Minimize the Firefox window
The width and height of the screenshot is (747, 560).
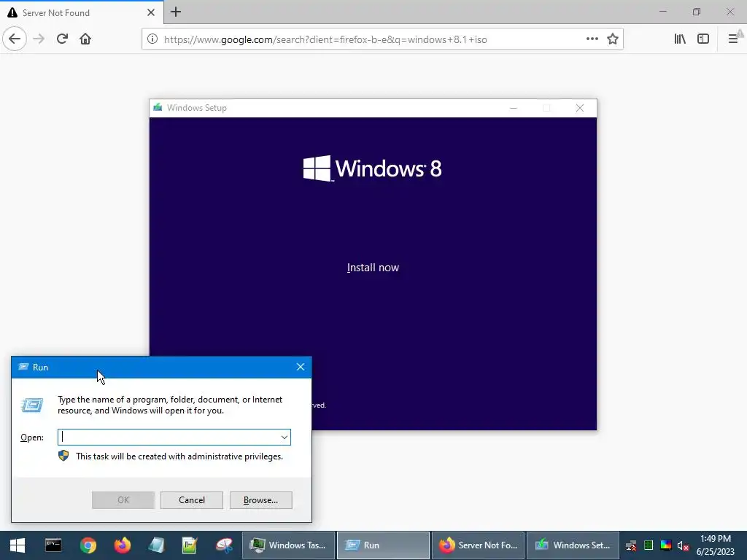662,12
